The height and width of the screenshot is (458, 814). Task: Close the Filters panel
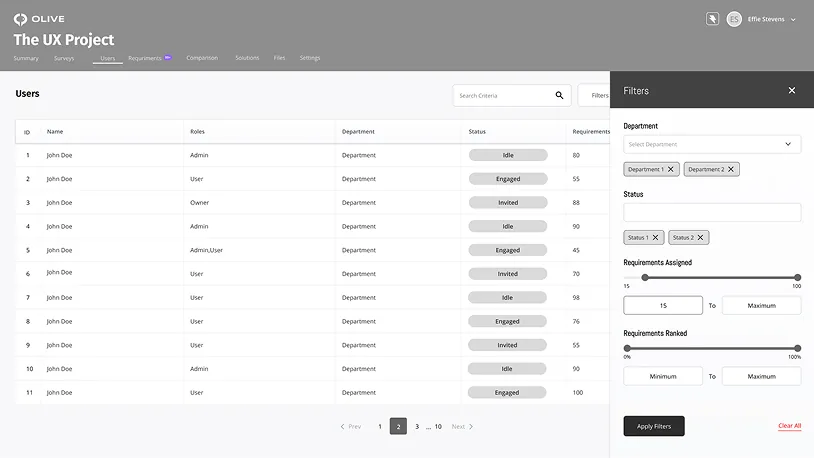(x=792, y=90)
